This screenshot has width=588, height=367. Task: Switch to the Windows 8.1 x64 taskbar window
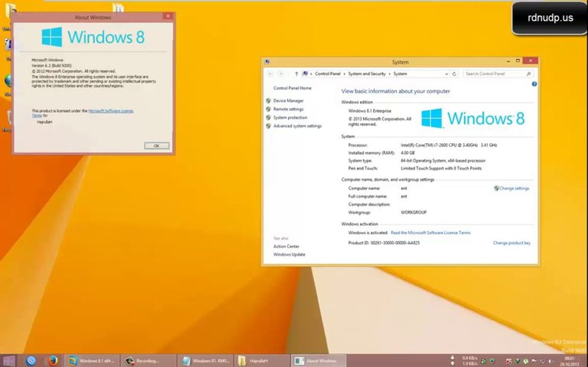92,360
